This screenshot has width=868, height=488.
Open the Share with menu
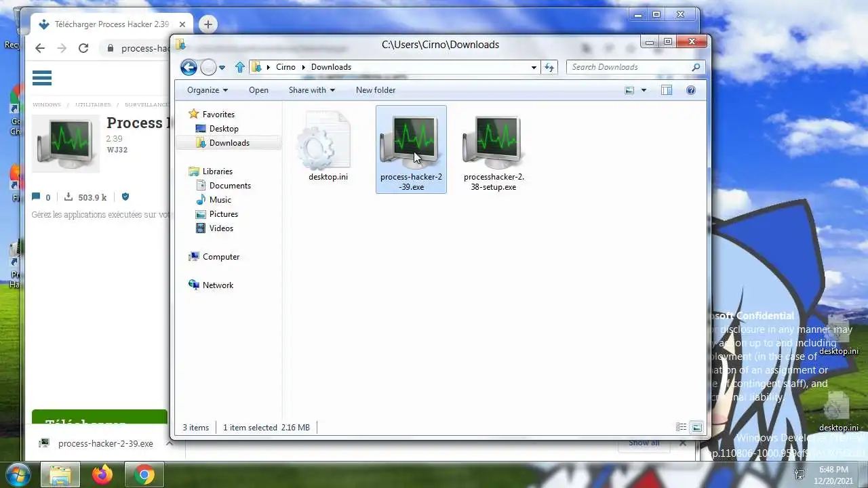click(x=311, y=90)
